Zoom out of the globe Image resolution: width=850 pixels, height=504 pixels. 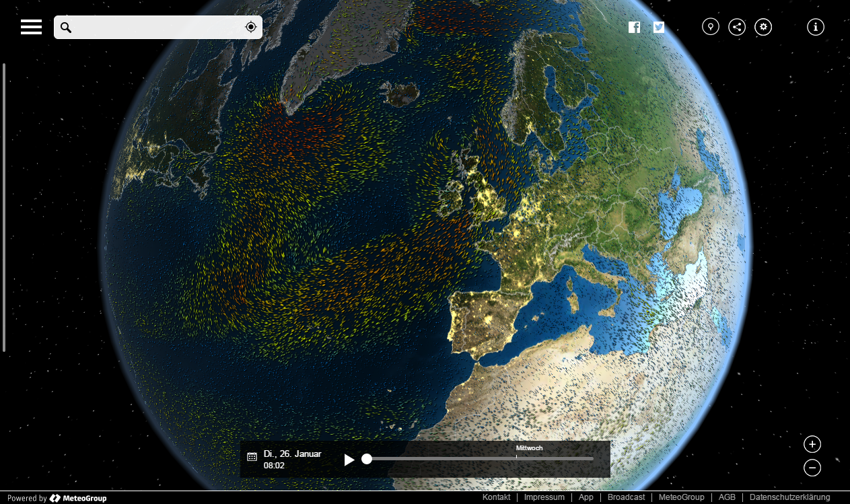click(812, 467)
